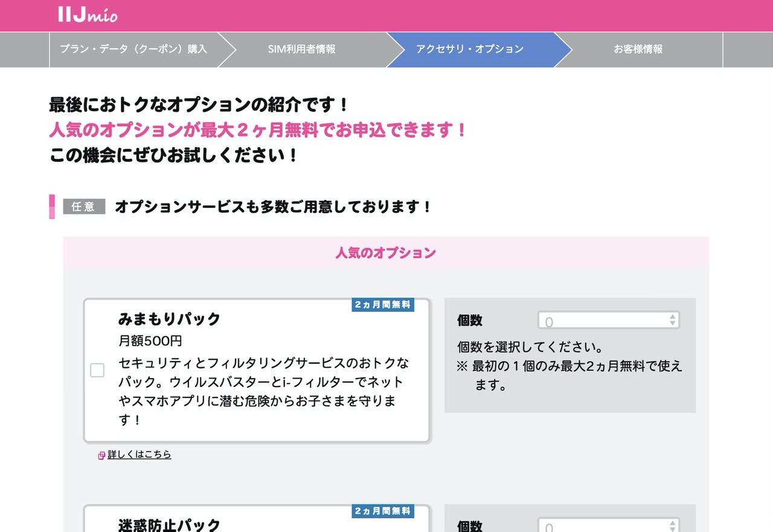This screenshot has width=773, height=532.
Task: Go to SIM利用者情報 step
Action: tap(301, 50)
